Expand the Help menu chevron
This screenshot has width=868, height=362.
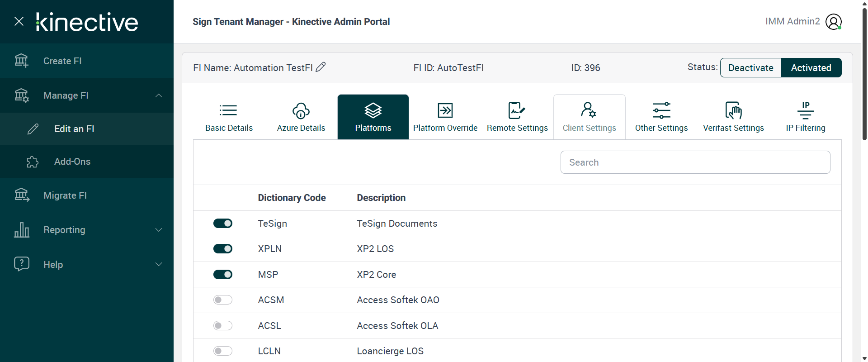point(159,264)
